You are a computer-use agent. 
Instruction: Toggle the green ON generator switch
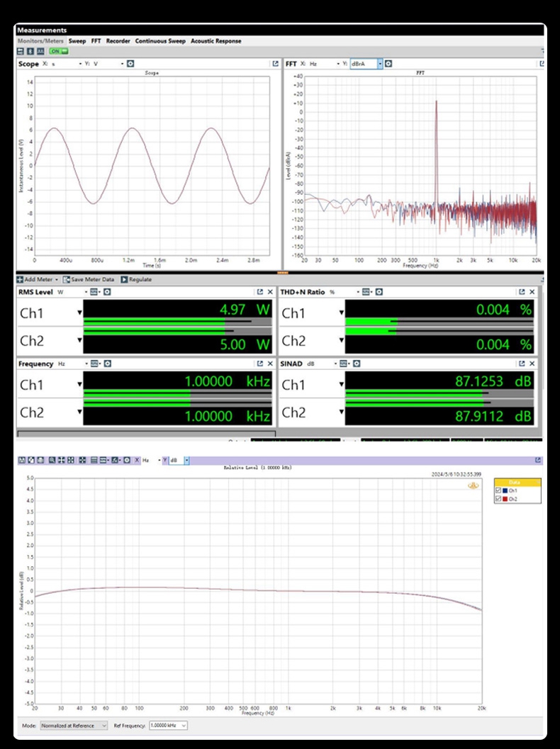pos(58,51)
